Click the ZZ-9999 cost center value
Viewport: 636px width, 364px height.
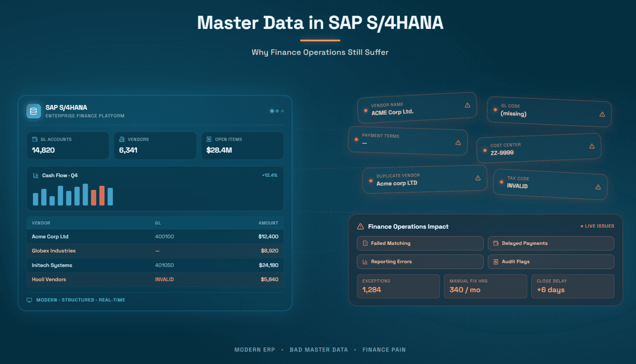click(x=502, y=153)
